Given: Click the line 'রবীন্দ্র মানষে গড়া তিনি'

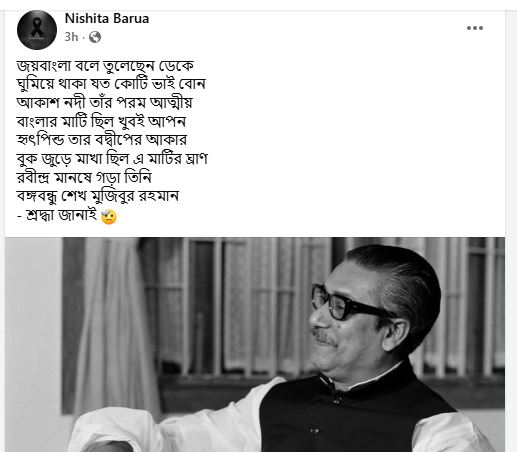Looking at the screenshot, I should (84, 177).
